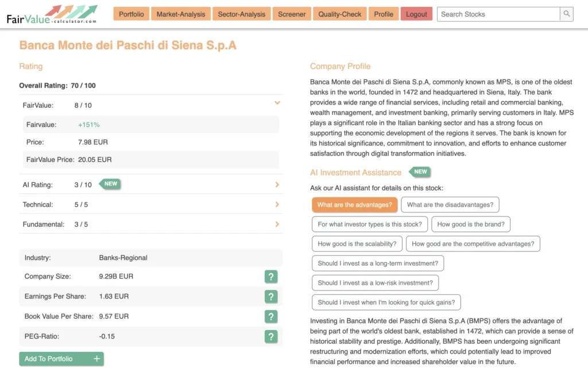Click the Add To Portfolio button
The height and width of the screenshot is (392, 588).
click(x=61, y=358)
